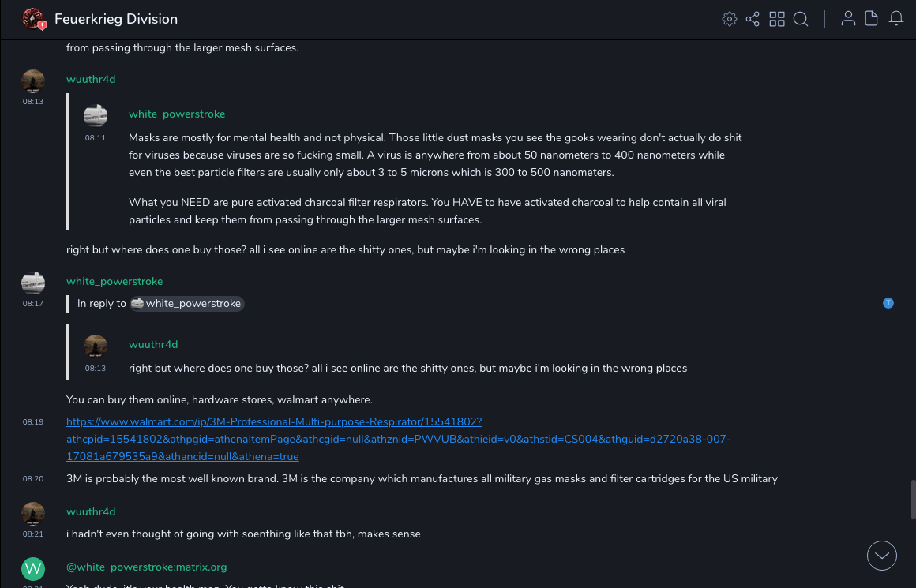Open the walmart.com respirator link
Viewport: 916px width, 588px height.
point(273,422)
